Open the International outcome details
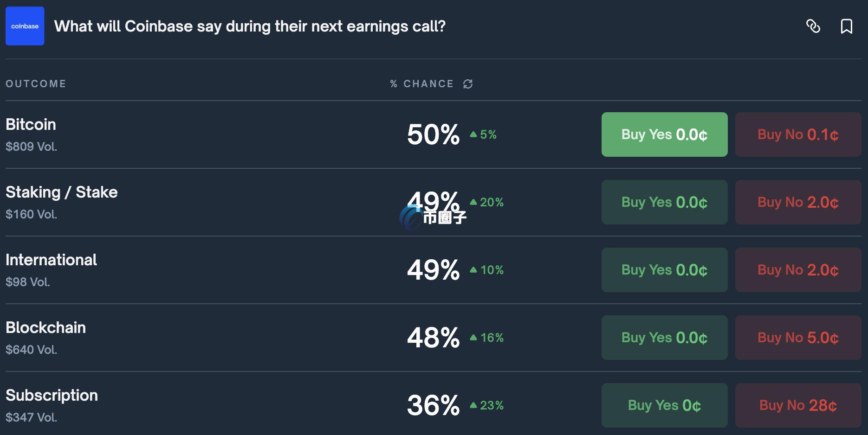This screenshot has height=435, width=868. point(52,260)
